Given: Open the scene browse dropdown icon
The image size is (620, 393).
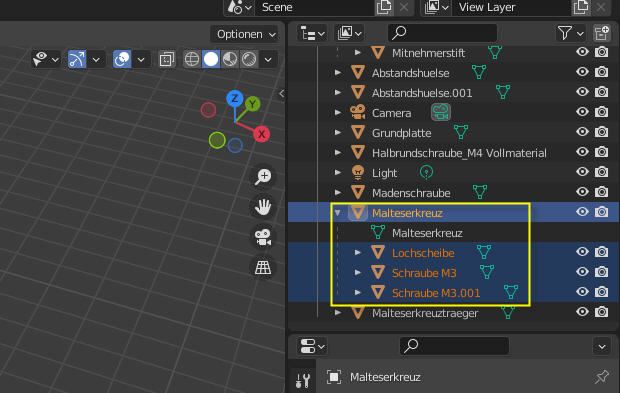Looking at the screenshot, I should [x=240, y=7].
